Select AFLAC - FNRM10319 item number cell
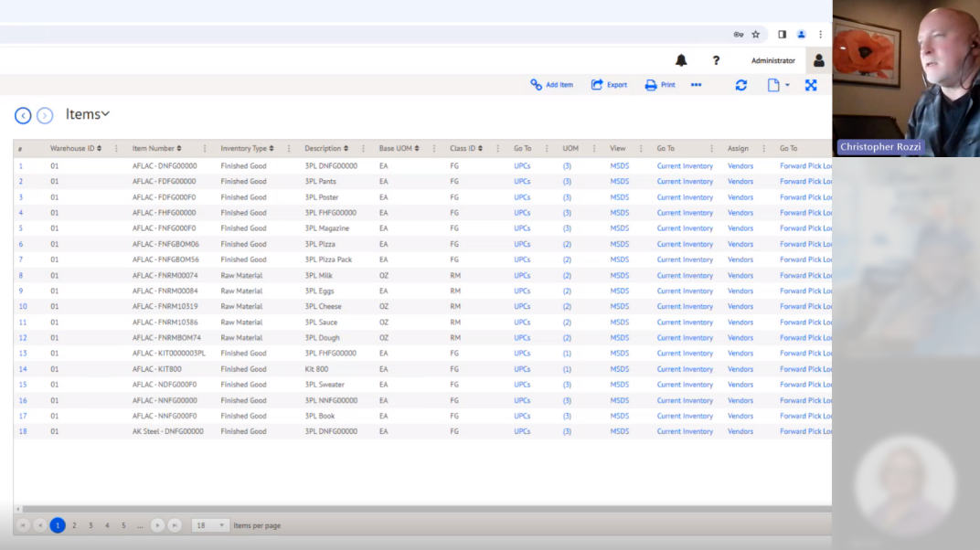This screenshot has width=980, height=550. [x=165, y=307]
